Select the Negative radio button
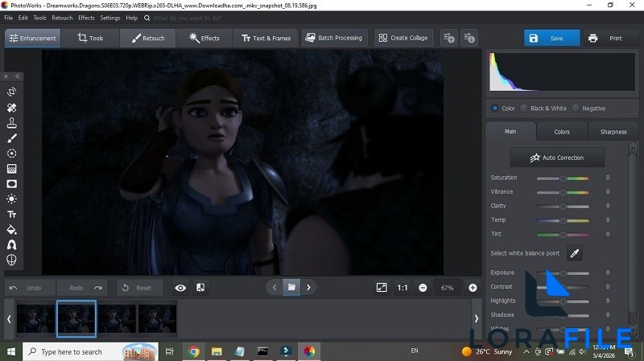The height and width of the screenshot is (361, 644). tap(576, 109)
